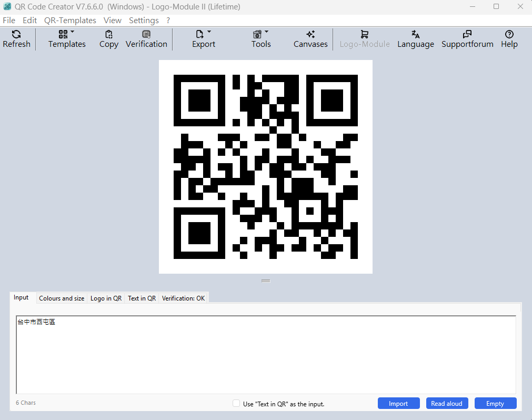Open the Tools camera icon
The width and height of the screenshot is (532, 420).
tap(257, 34)
